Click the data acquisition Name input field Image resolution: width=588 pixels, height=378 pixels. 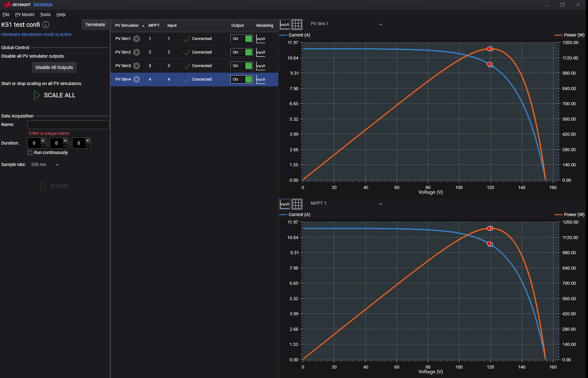click(68, 125)
